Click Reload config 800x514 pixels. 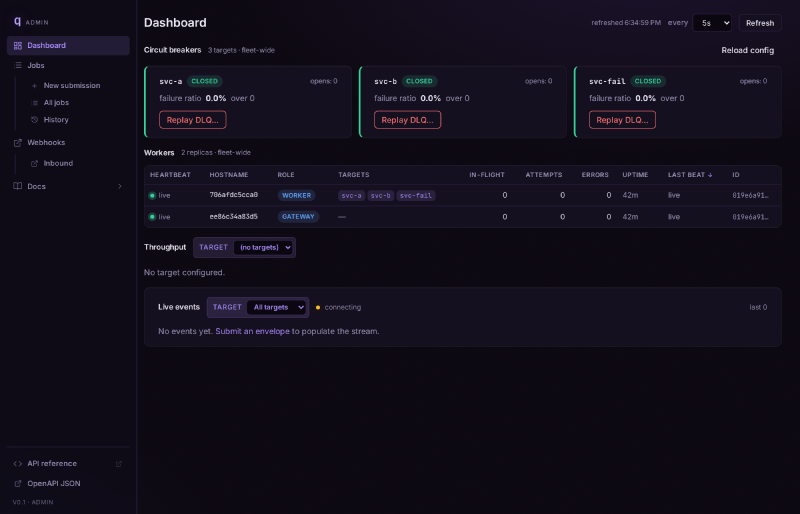tap(747, 51)
